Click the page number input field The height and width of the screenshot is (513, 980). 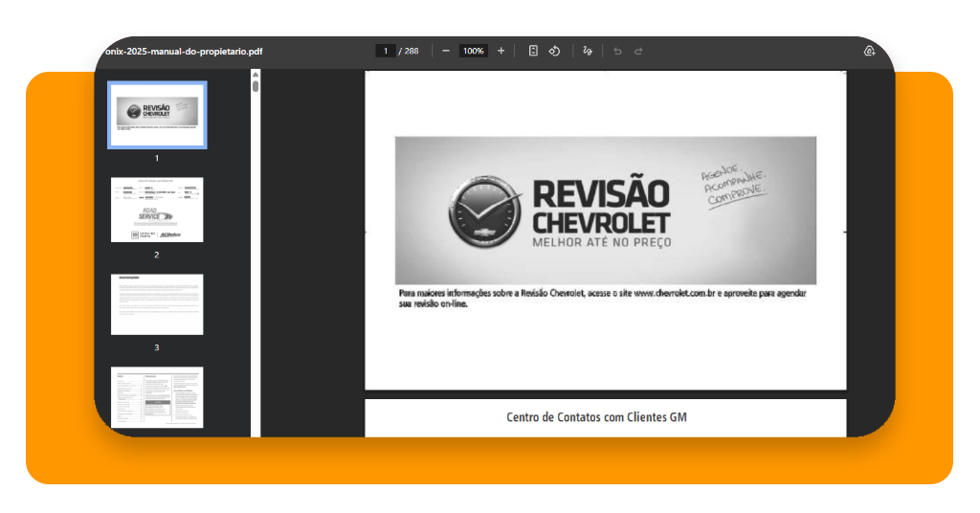coord(386,52)
